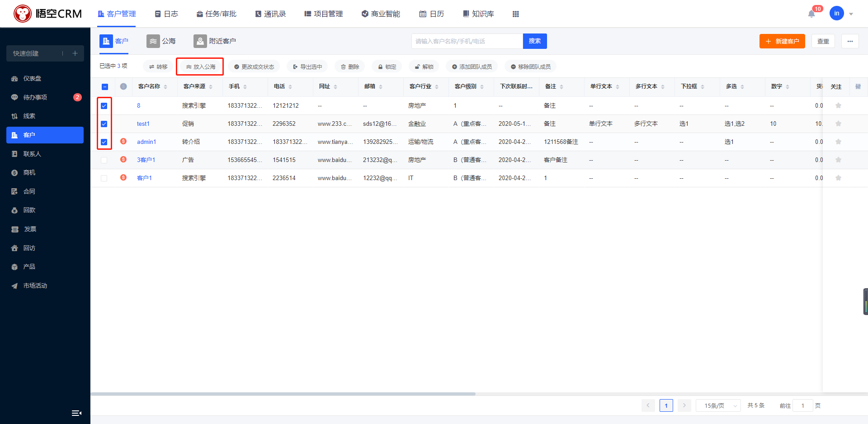The image size is (868, 424).
Task: Open the 15条/页 page size dropdown
Action: tap(718, 405)
